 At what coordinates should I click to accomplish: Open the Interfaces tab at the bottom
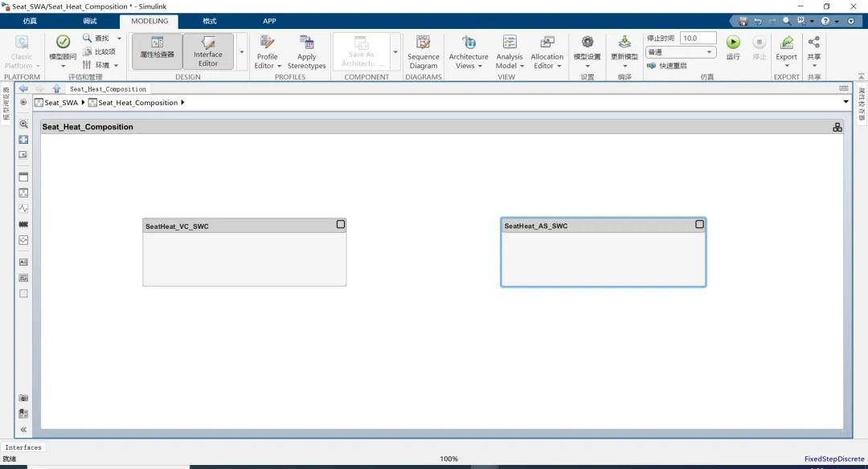point(23,447)
